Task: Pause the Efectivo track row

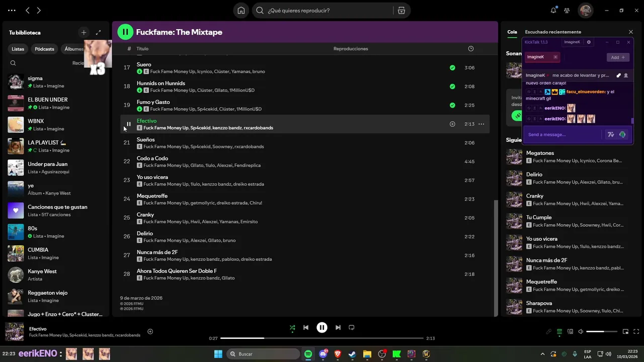Action: (x=128, y=124)
